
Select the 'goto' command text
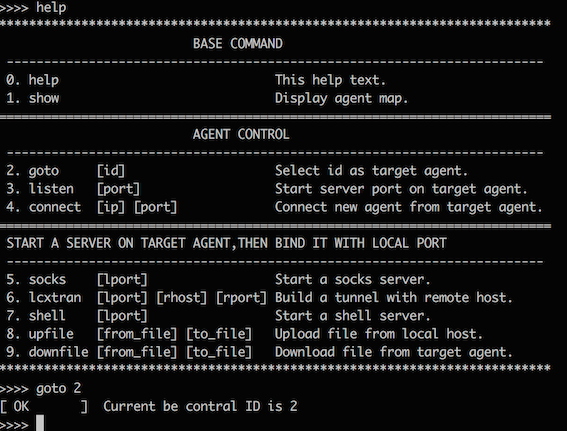[44, 171]
